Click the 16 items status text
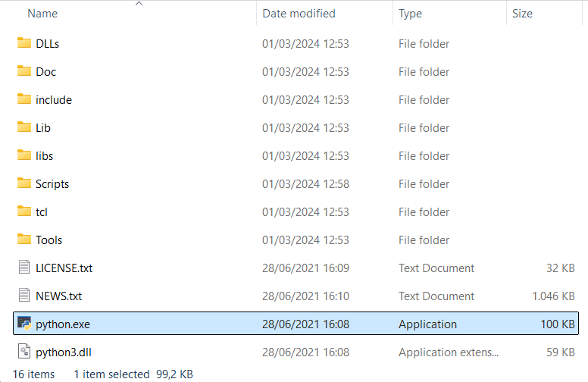The height and width of the screenshot is (382, 588). (33, 374)
